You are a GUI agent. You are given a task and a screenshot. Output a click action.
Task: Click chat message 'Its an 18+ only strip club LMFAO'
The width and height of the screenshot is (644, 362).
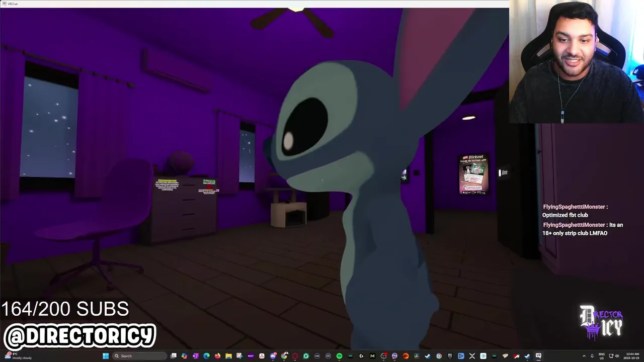[x=583, y=229]
